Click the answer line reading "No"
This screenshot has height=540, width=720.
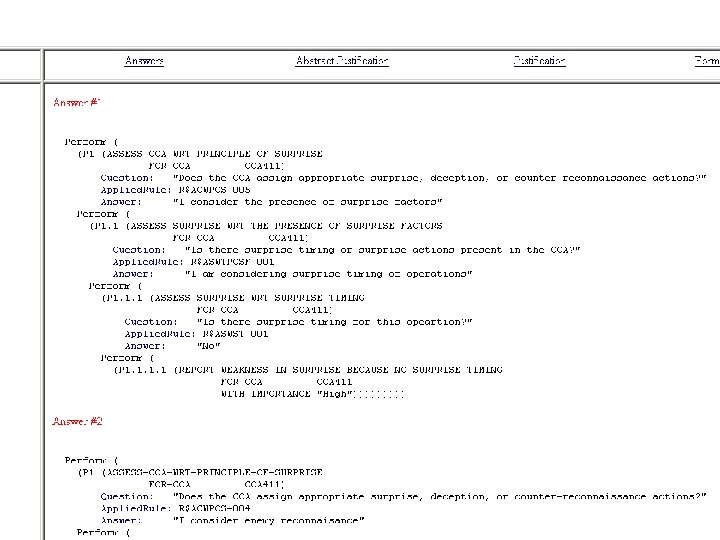[x=173, y=346]
